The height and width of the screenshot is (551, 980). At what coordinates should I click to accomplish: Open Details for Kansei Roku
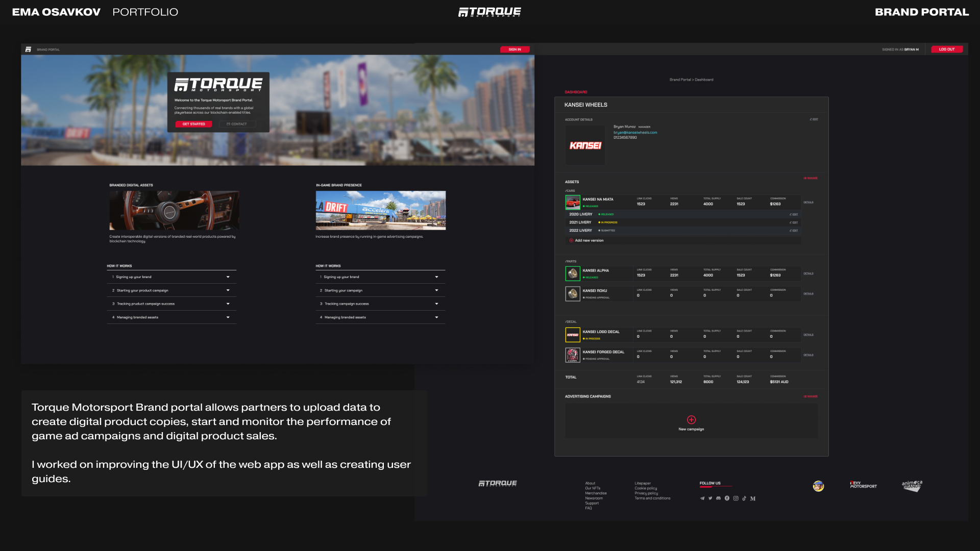[x=808, y=294]
